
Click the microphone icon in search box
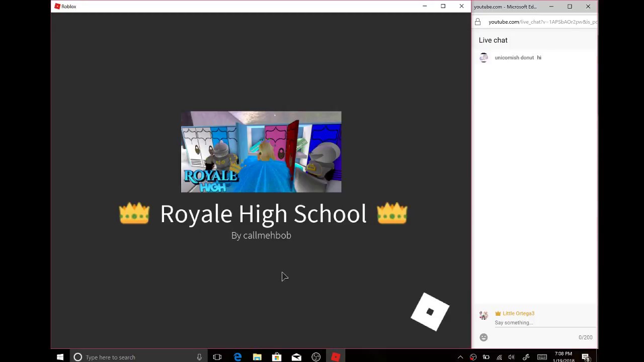pyautogui.click(x=199, y=357)
